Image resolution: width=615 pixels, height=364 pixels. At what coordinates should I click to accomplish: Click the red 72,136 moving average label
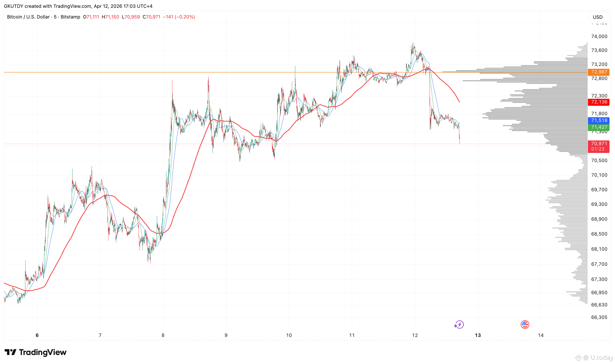[x=599, y=102]
